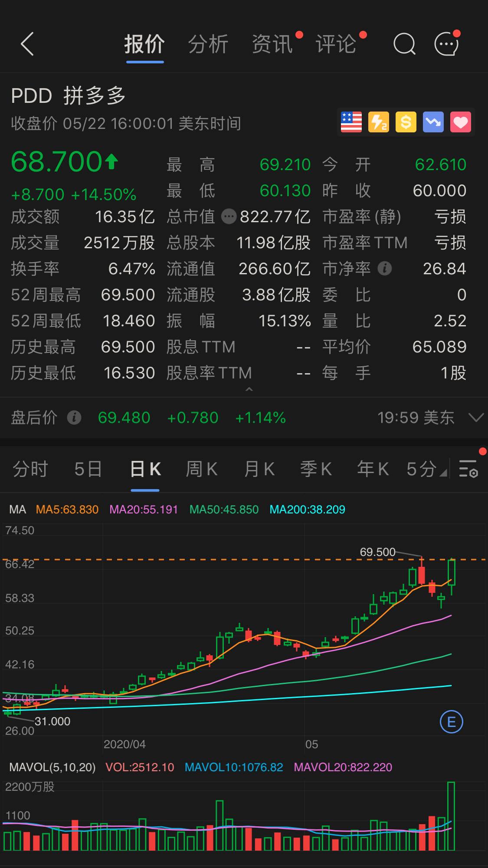Tap the MA5:63.830 indicator value
Image resolution: width=488 pixels, height=868 pixels.
tap(67, 510)
